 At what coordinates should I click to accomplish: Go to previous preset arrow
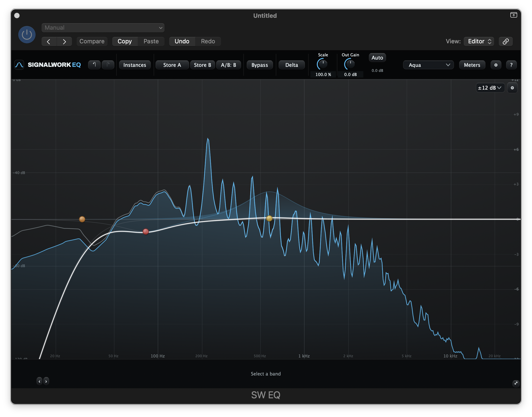(x=49, y=42)
